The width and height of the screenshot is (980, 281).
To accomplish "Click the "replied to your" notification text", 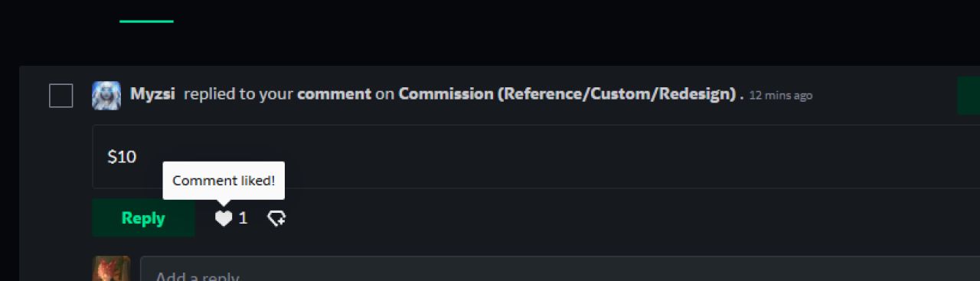I will tap(238, 94).
